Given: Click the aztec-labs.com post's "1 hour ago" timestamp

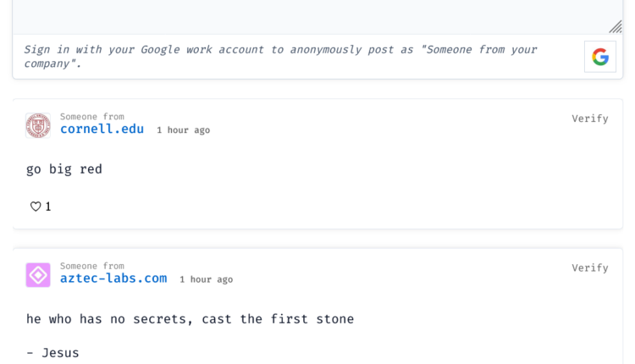Looking at the screenshot, I should click(x=206, y=279).
